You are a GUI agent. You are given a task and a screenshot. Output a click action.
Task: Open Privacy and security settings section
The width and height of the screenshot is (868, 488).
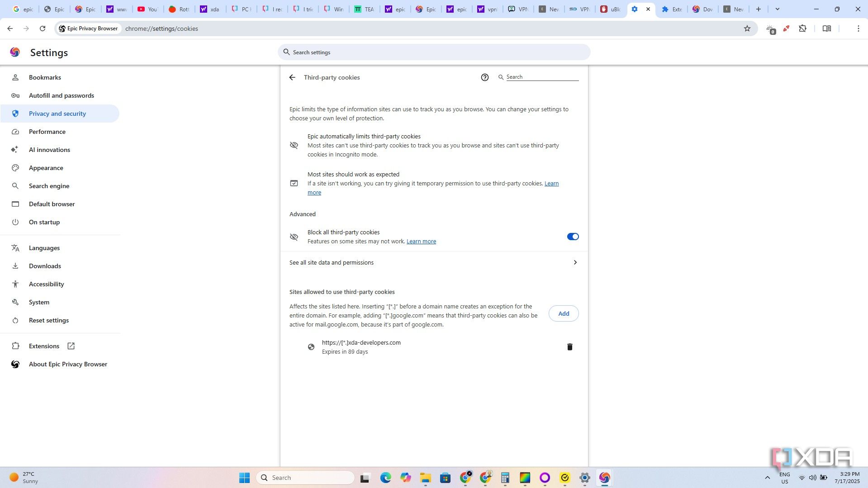60,114
